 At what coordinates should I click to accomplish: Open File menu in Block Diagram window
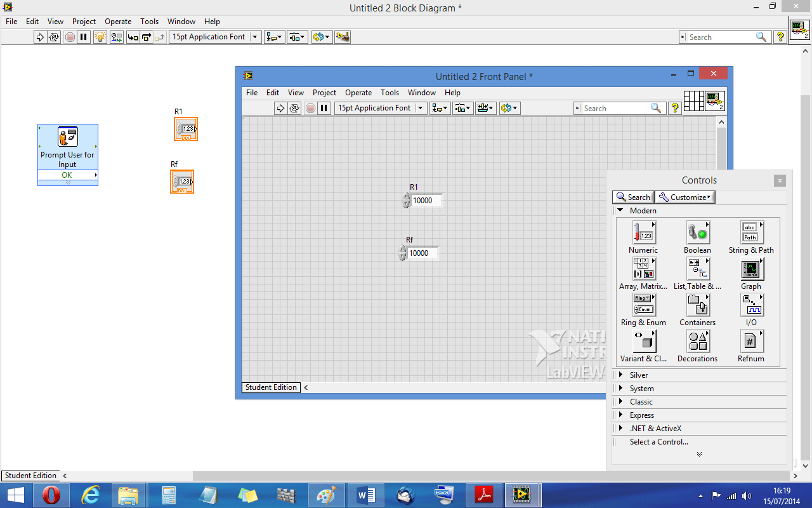point(11,22)
